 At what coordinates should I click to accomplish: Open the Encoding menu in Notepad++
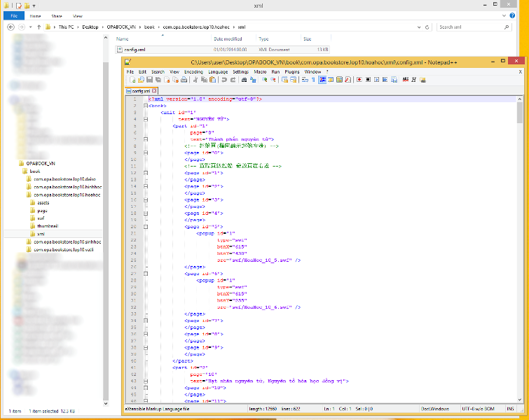point(193,71)
